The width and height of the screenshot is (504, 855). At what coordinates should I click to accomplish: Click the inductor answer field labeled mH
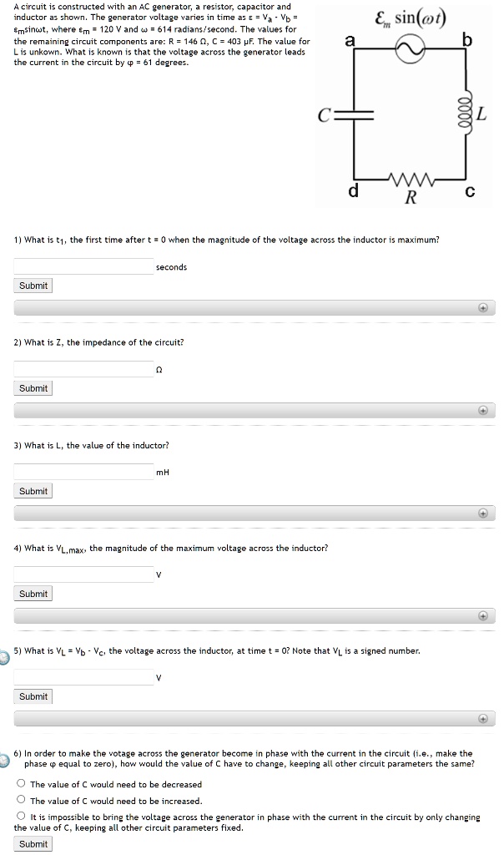(83, 472)
